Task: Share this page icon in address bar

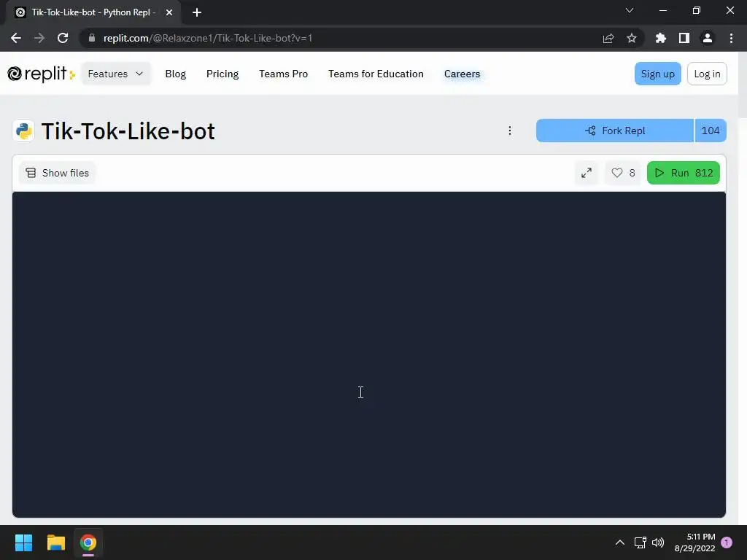Action: point(608,38)
